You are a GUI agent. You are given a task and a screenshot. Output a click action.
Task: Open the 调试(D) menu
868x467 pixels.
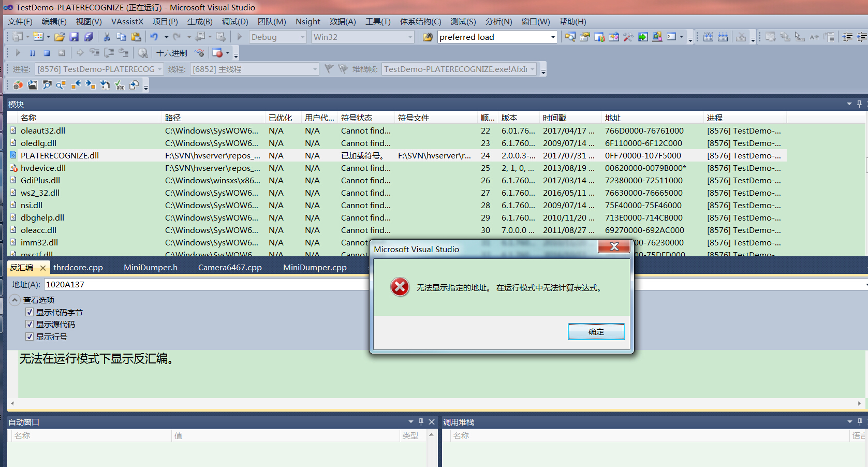[235, 21]
